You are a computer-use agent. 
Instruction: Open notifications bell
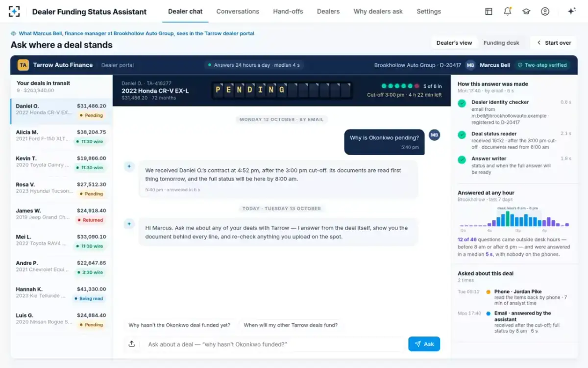pos(507,11)
